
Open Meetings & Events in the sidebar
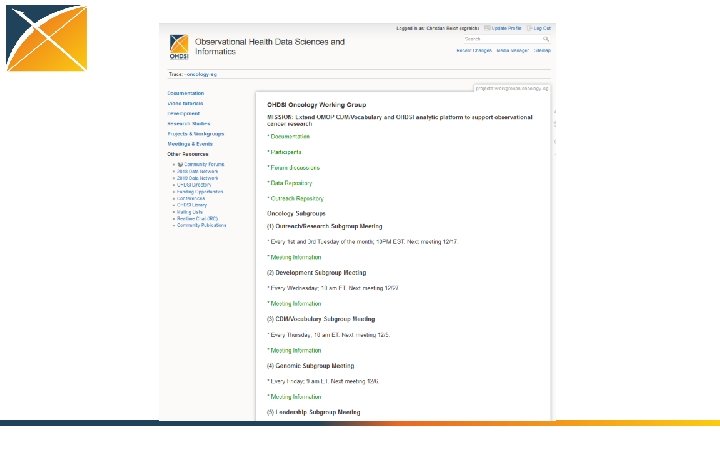[x=190, y=144]
